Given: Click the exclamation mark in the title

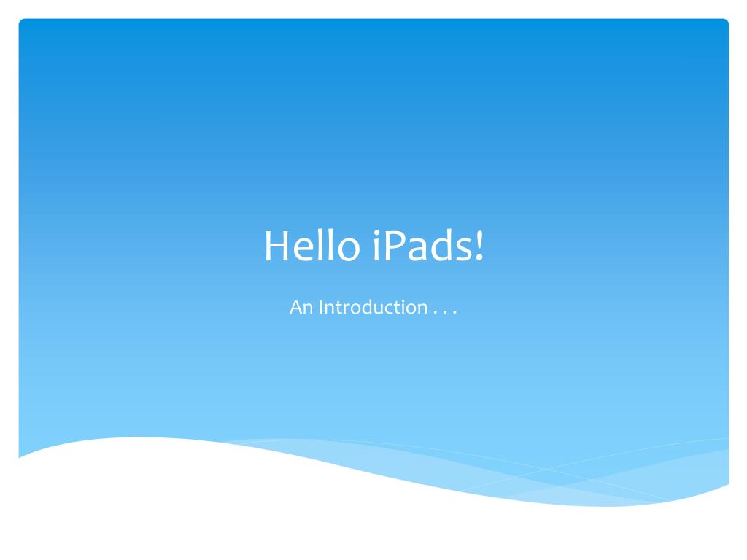Looking at the screenshot, I should coord(480,246).
